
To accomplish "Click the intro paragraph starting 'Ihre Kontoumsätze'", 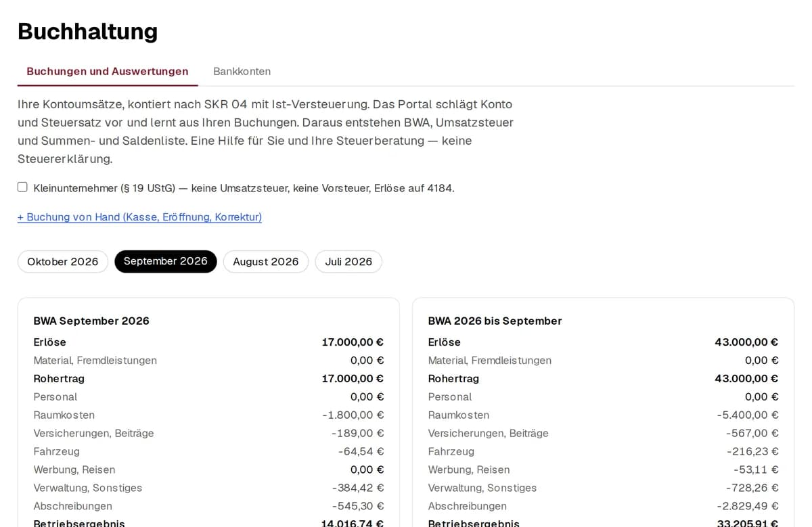I will [266, 132].
